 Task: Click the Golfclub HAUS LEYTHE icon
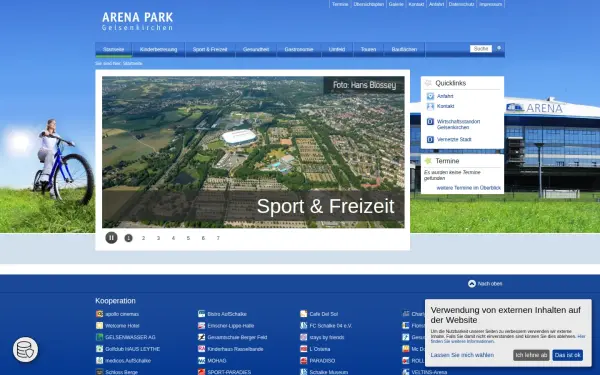[99, 349]
